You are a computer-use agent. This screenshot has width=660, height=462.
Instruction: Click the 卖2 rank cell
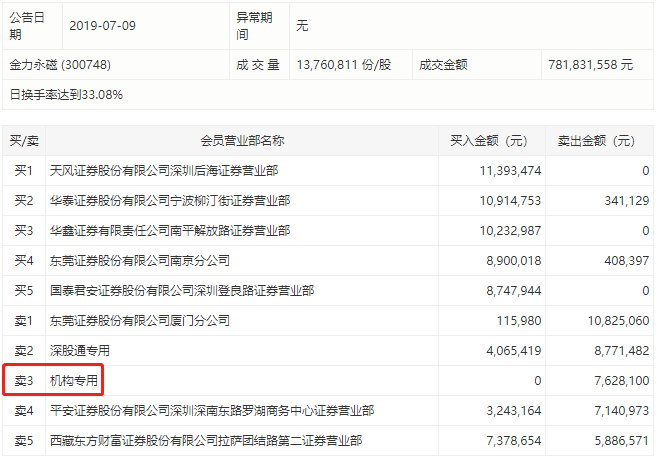24,350
